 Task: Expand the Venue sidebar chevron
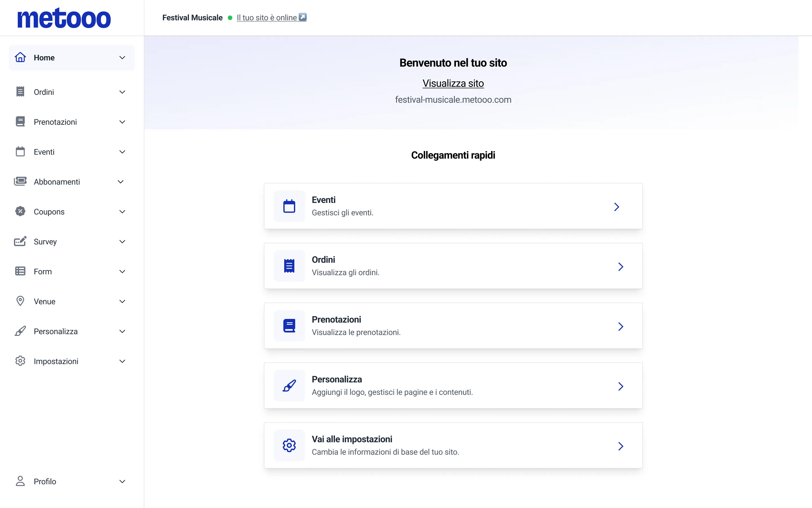pos(122,301)
